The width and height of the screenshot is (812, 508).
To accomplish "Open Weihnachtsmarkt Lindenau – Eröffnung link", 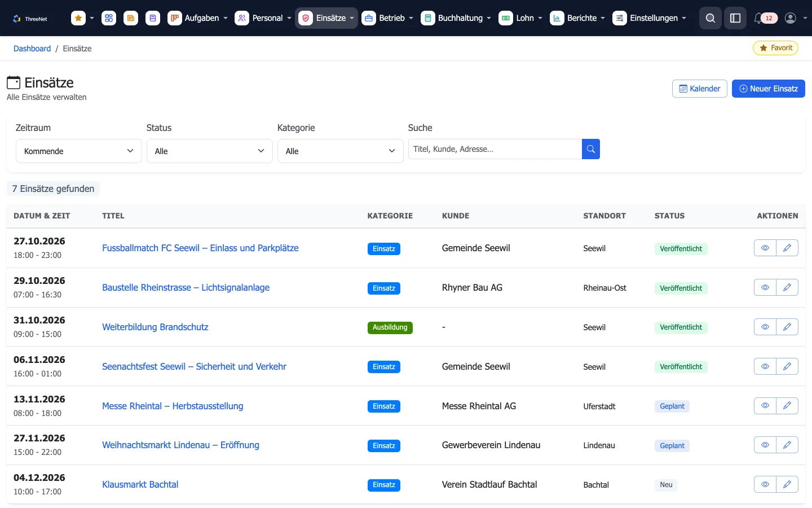I will point(181,445).
